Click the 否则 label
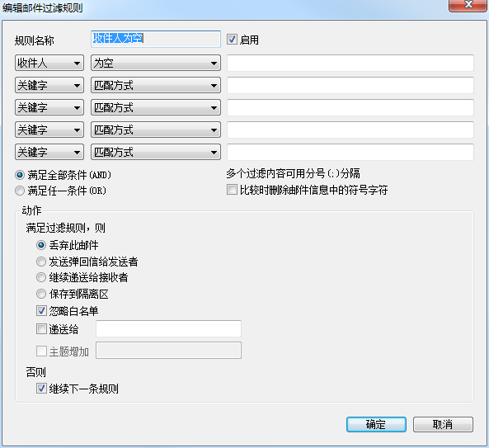The image size is (489, 448). (x=35, y=372)
